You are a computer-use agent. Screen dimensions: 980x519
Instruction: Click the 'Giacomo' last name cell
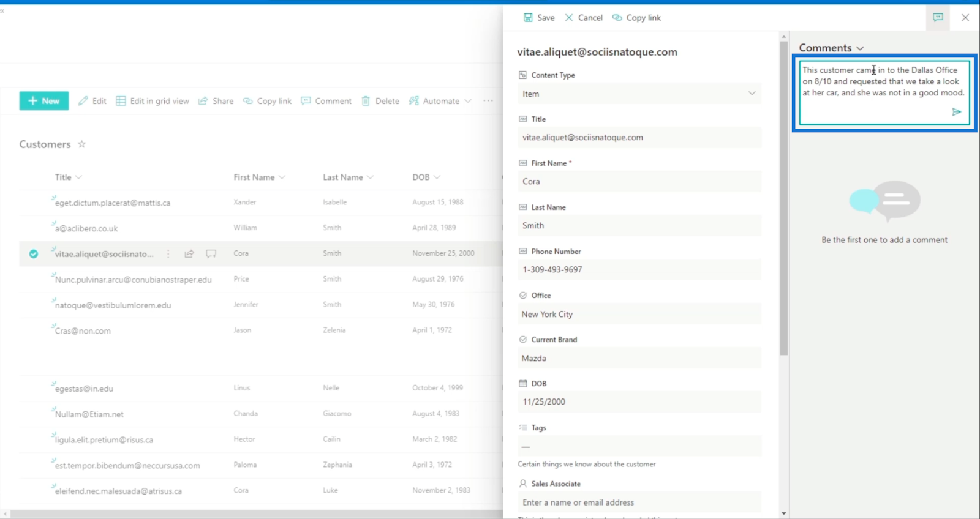(x=337, y=413)
